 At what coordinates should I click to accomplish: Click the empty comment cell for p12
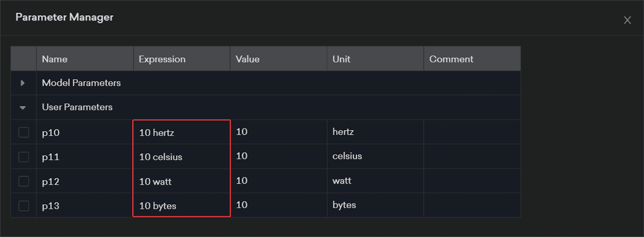pyautogui.click(x=471, y=181)
